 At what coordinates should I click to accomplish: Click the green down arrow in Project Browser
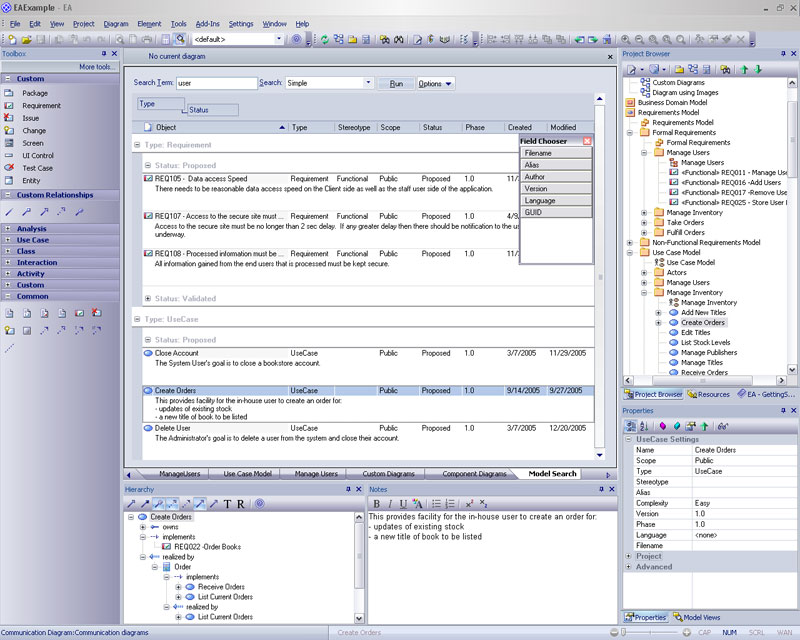click(758, 69)
